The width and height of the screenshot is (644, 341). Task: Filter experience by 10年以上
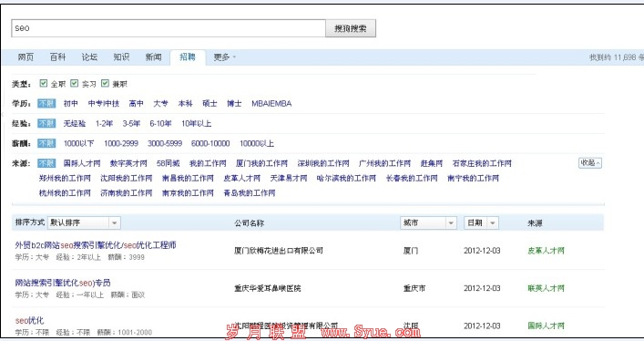point(197,123)
